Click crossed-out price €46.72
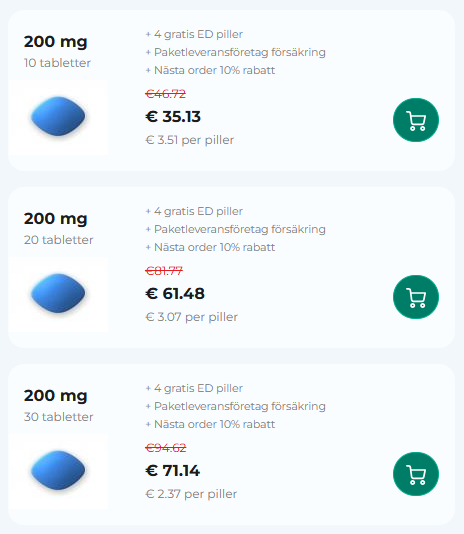464x534 pixels. (x=166, y=94)
